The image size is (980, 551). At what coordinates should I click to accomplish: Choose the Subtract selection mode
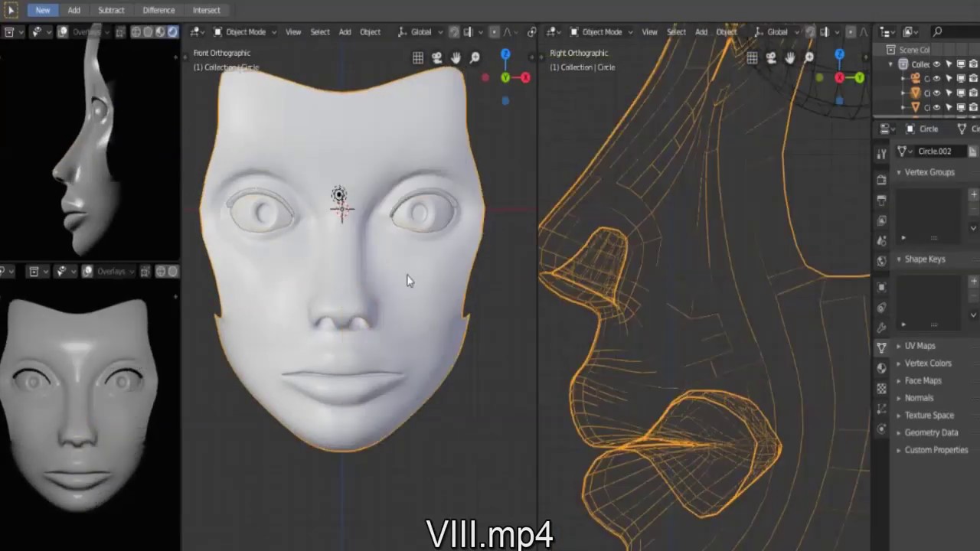point(111,10)
